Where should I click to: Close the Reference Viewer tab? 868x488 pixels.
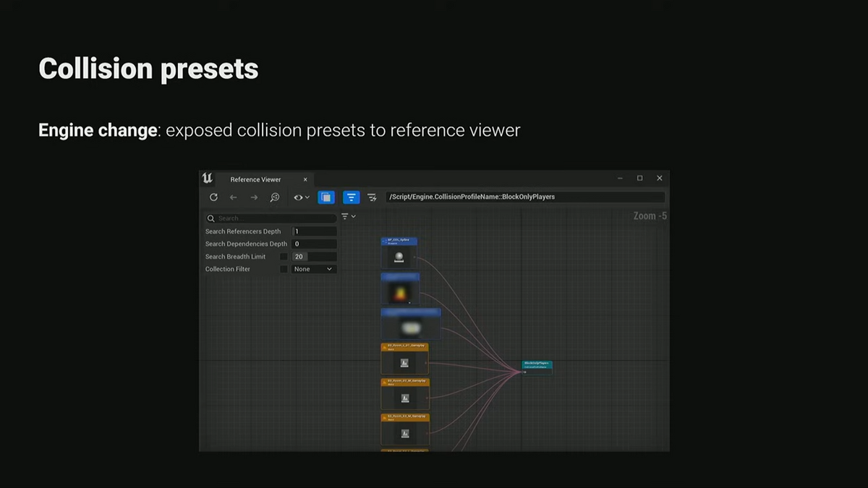pos(305,179)
